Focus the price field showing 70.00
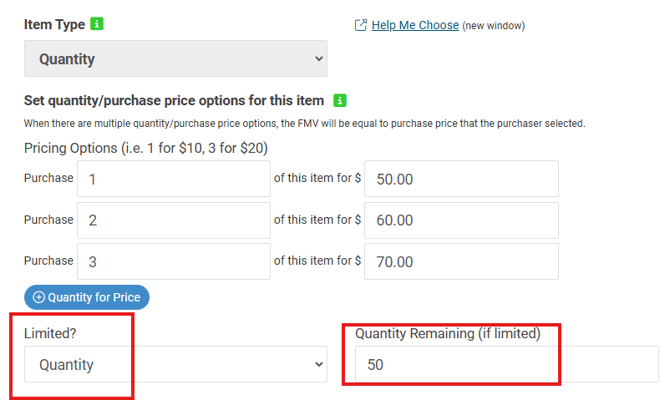Viewport: 670px width, 400px height. point(461,262)
